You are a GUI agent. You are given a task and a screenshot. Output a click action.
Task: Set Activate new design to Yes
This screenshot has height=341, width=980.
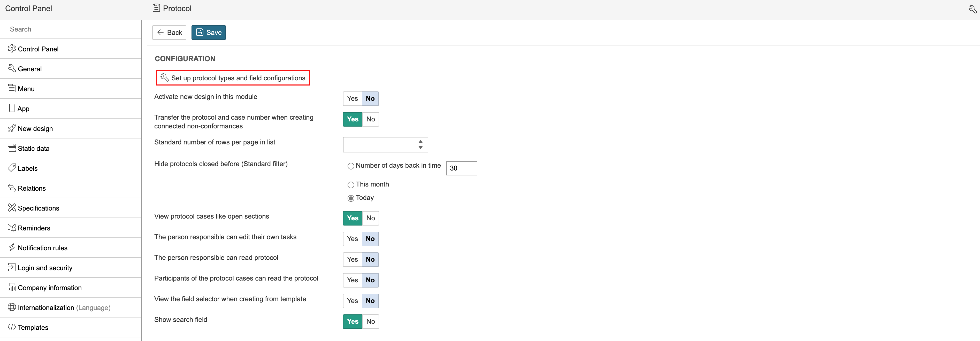click(x=352, y=98)
